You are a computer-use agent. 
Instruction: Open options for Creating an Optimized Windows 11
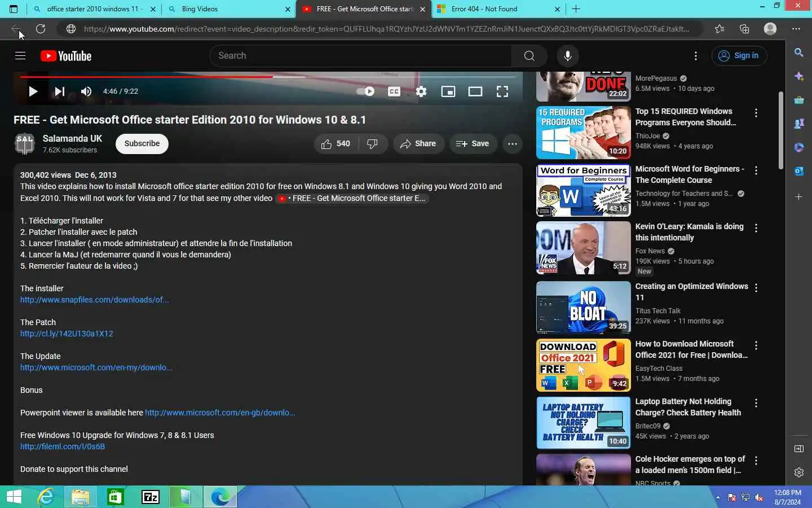[756, 288]
